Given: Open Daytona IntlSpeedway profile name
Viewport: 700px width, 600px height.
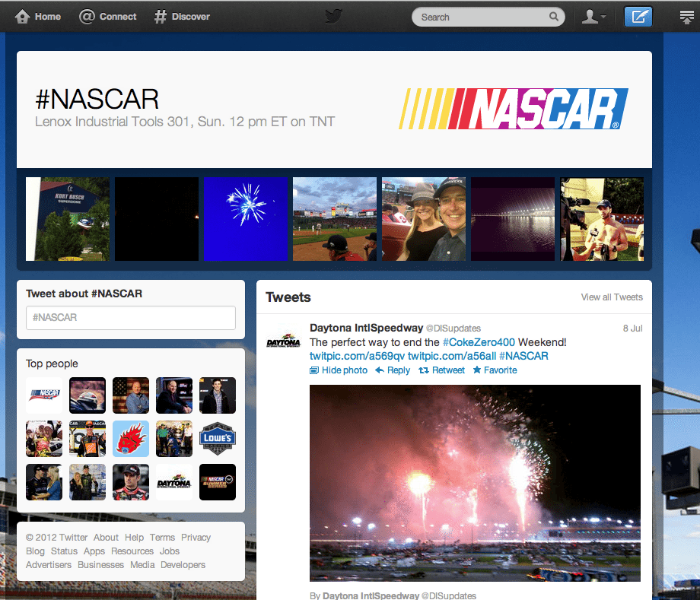Looking at the screenshot, I should tap(366, 328).
